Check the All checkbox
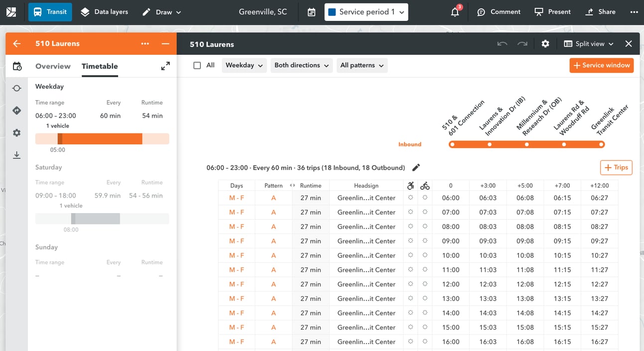 197,65
